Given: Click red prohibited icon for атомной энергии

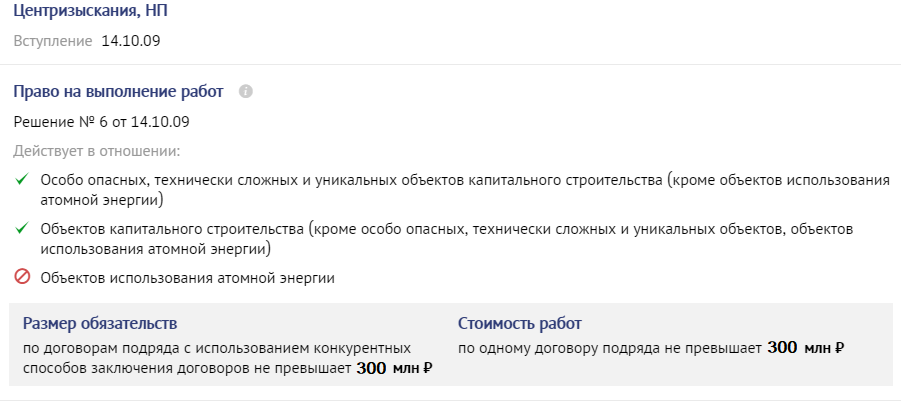Looking at the screenshot, I should (22, 278).
